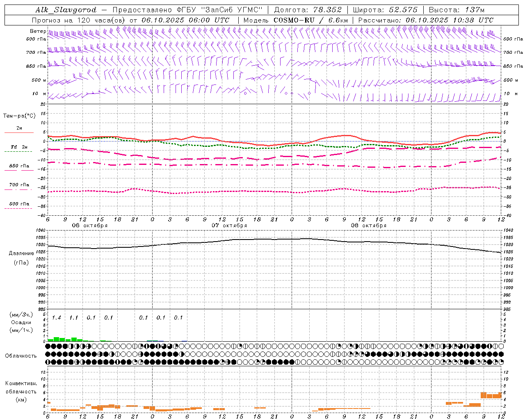Click the Конвективн. облачность label
The width and height of the screenshot is (525, 420).
tap(21, 388)
